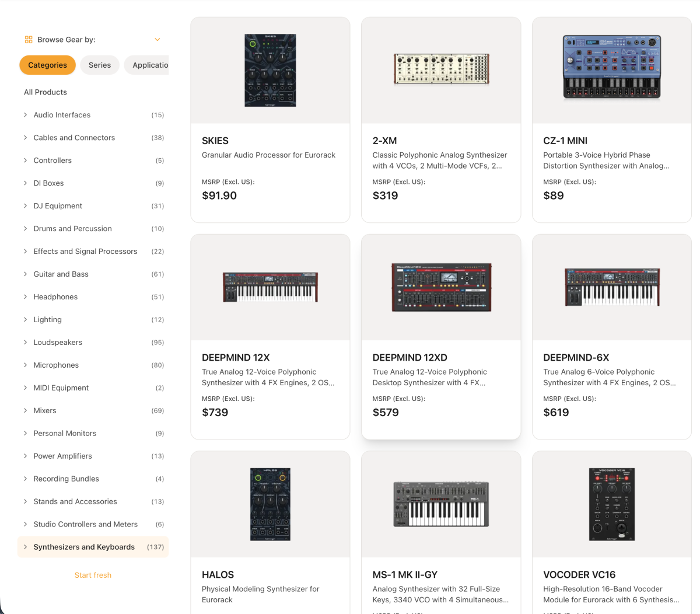This screenshot has width=700, height=614.
Task: Open the DEEPMIND-6X keyboard image
Action: pyautogui.click(x=612, y=287)
